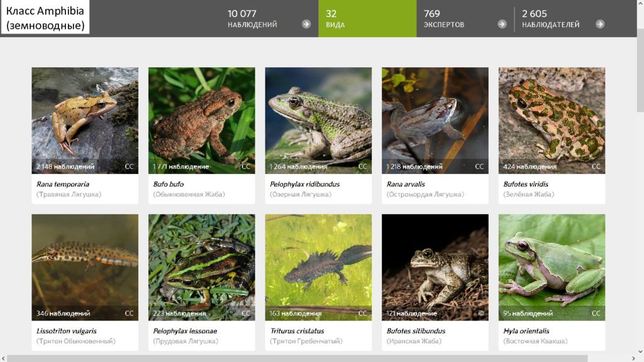Open Pelophylax lessonae frog photo thumbnail
Image resolution: width=644 pixels, height=362 pixels.
202,267
